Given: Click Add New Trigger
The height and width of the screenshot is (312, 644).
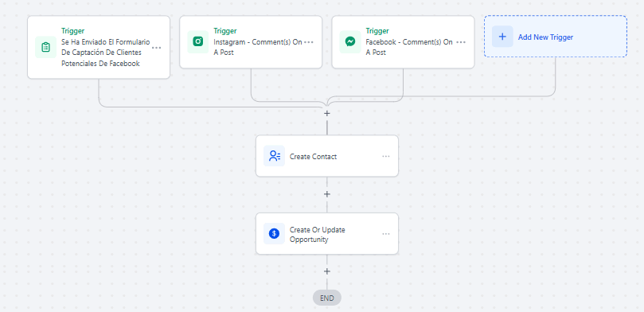Looking at the screenshot, I should [x=556, y=37].
